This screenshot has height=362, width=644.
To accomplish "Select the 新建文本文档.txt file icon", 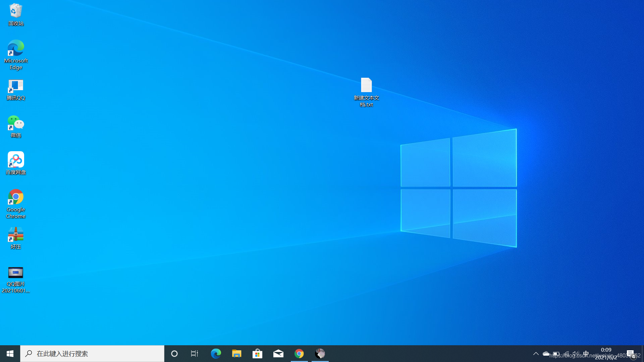I will [x=366, y=93].
